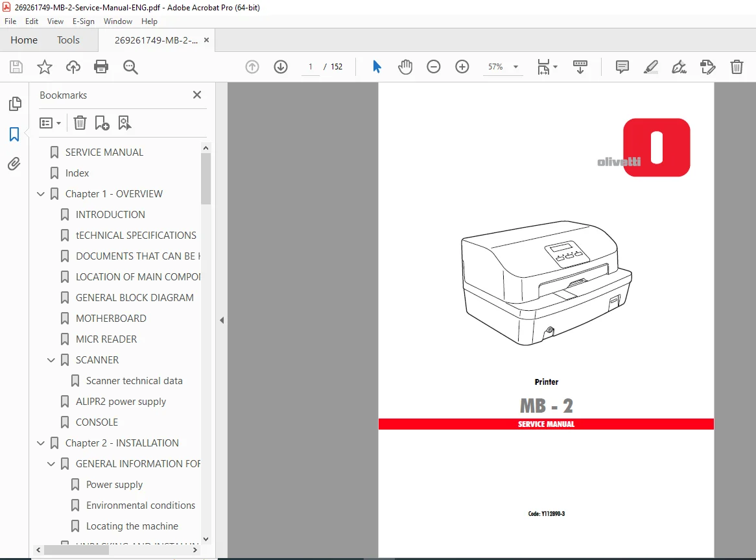This screenshot has width=756, height=560.
Task: Print the document with printer icon
Action: click(x=101, y=67)
